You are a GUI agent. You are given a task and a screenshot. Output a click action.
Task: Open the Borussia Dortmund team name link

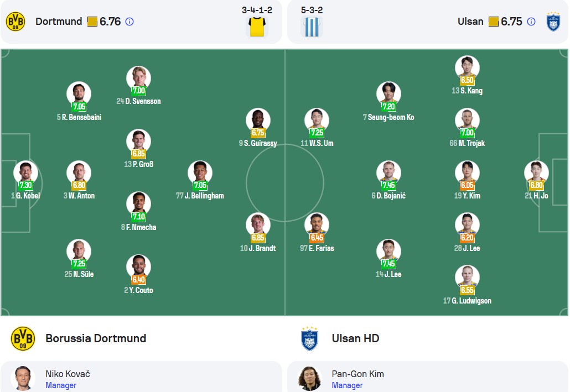pyautogui.click(x=96, y=338)
